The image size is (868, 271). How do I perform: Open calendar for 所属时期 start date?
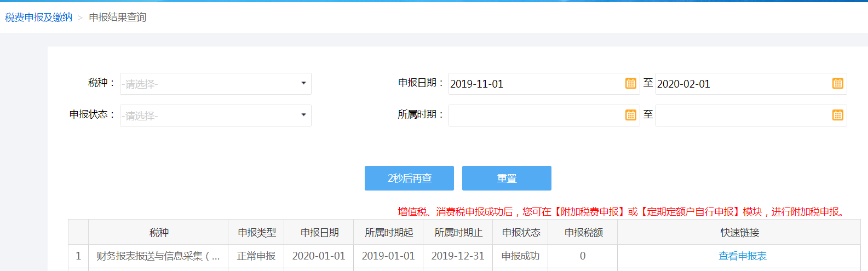coord(630,115)
